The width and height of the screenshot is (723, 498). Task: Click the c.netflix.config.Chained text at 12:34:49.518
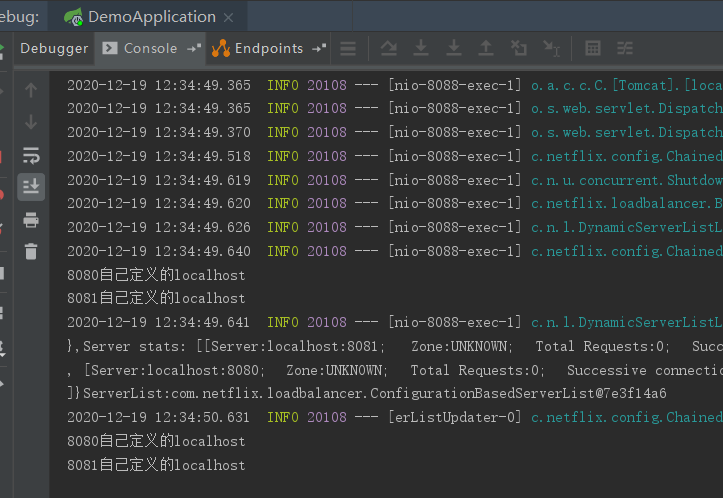(x=627, y=156)
